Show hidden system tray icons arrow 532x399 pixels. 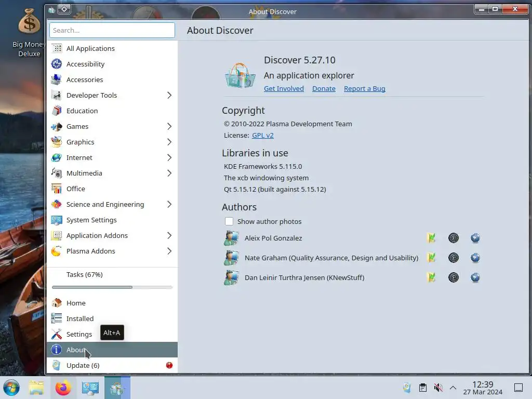click(453, 388)
